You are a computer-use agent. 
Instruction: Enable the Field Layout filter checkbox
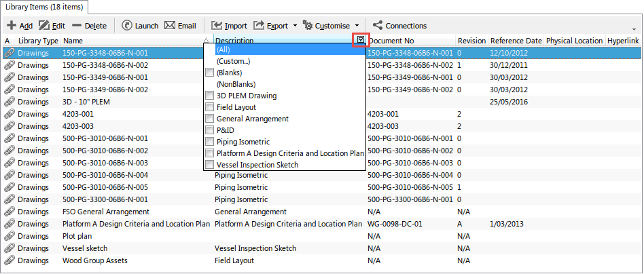(x=210, y=107)
